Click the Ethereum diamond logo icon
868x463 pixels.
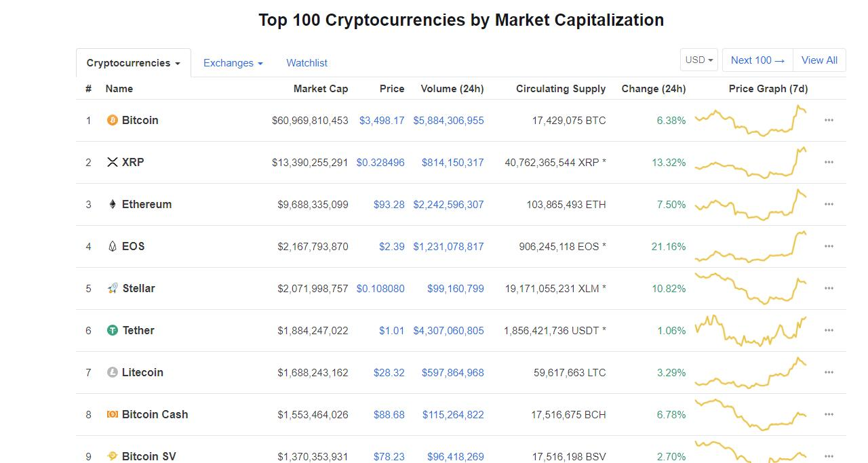point(113,204)
